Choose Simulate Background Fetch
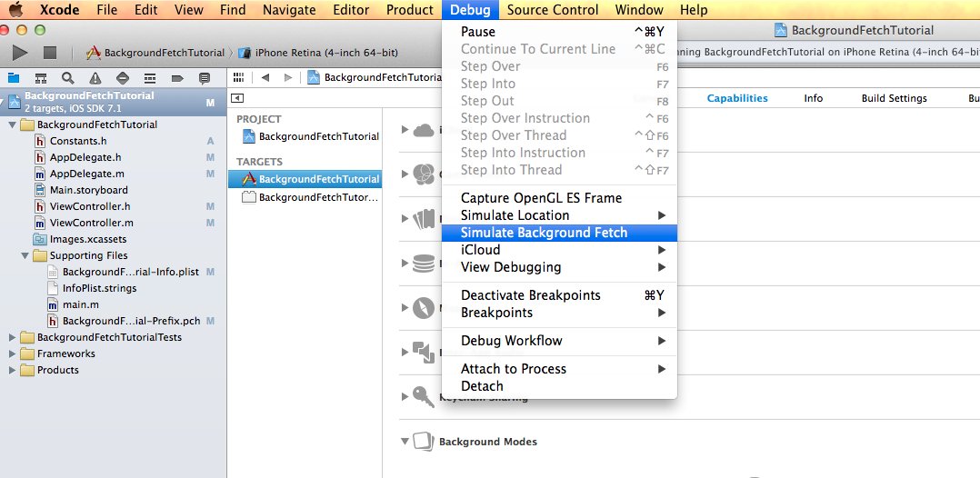The image size is (980, 478). (x=559, y=233)
